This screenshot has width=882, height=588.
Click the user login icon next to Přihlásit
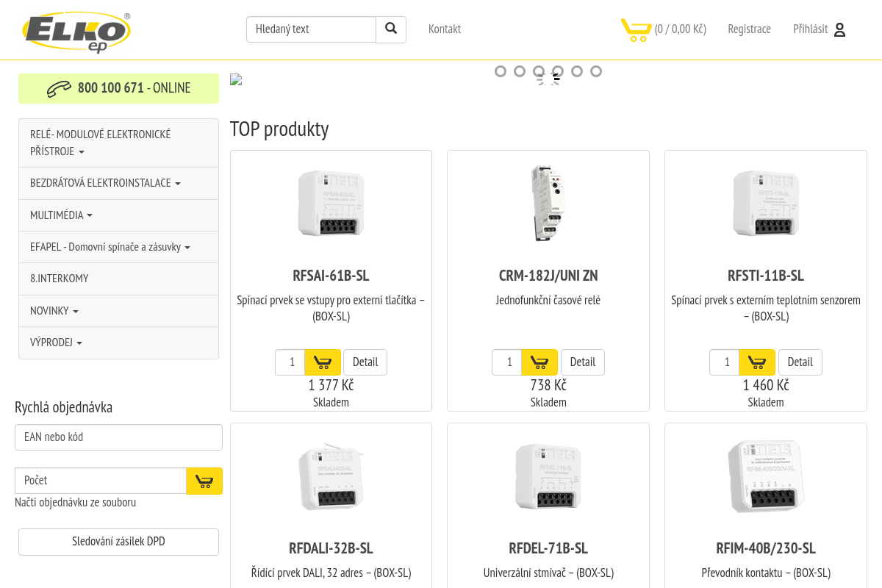(839, 29)
